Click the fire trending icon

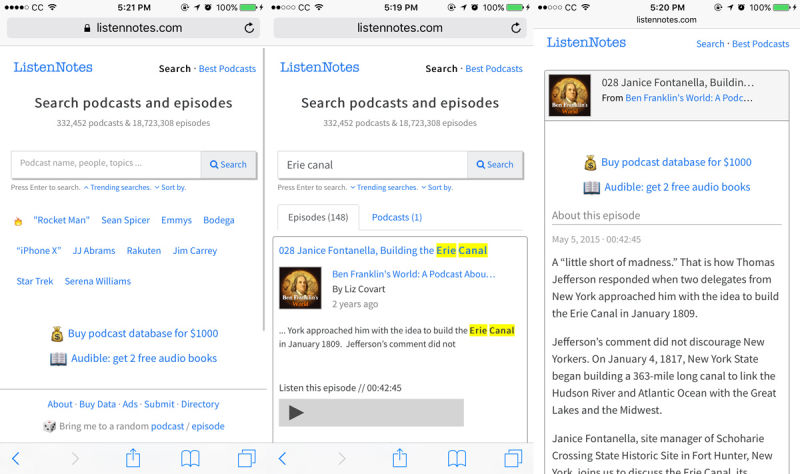(x=18, y=221)
